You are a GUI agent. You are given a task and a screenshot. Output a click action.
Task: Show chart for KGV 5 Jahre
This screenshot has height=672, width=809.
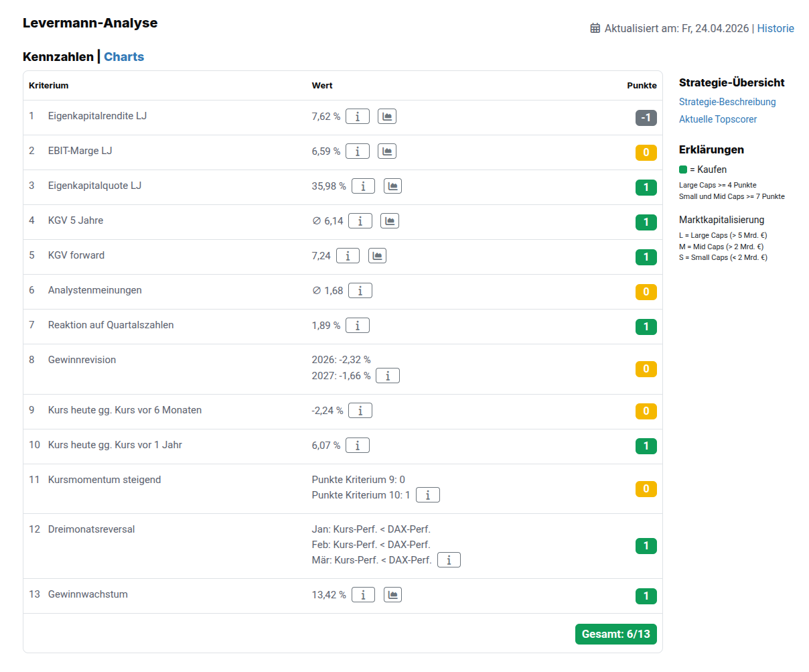point(390,221)
